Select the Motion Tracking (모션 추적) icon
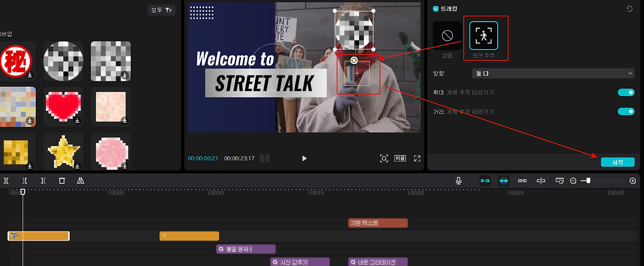644x266 pixels. (484, 35)
